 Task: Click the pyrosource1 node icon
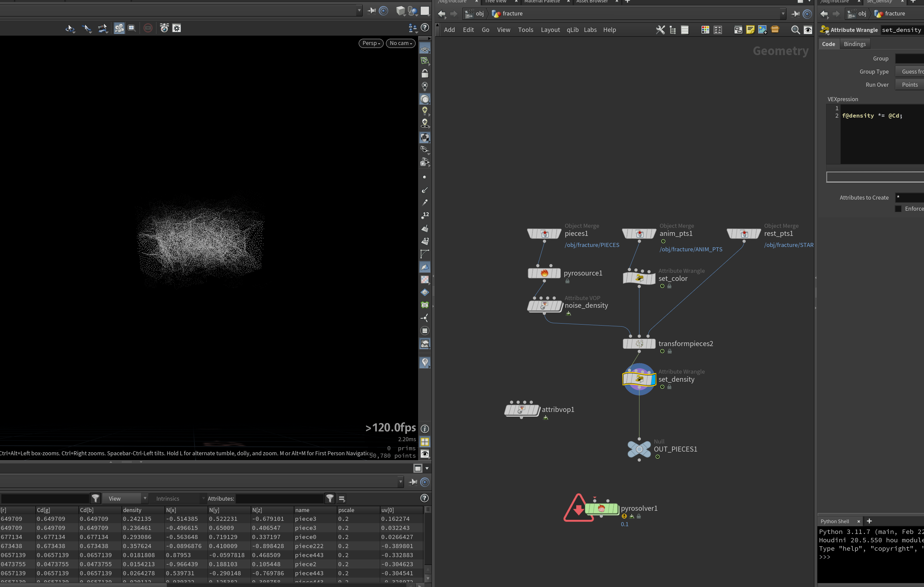point(544,274)
